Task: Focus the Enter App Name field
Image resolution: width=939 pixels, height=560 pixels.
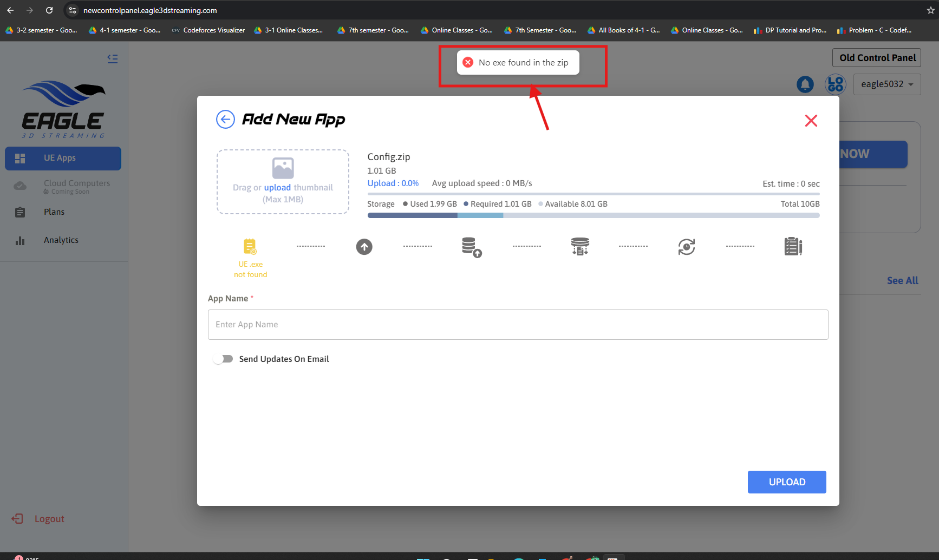Action: pyautogui.click(x=518, y=325)
